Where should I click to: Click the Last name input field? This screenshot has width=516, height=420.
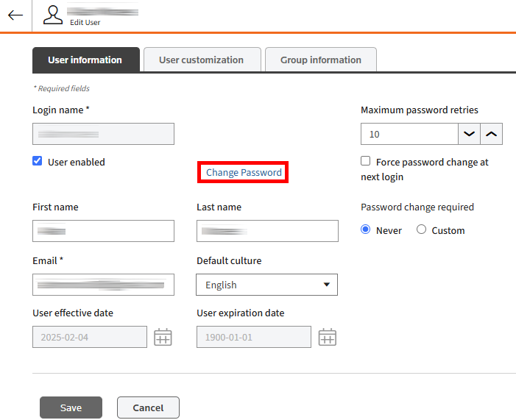(x=267, y=231)
